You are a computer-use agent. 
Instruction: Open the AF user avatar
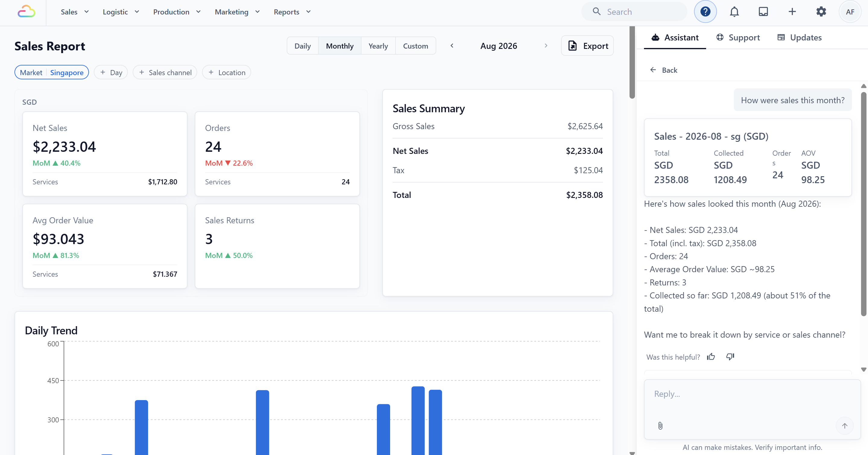[850, 12]
